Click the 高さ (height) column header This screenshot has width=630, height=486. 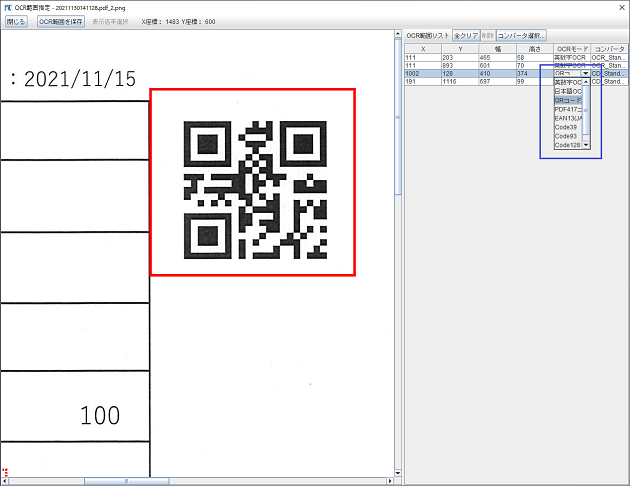click(x=535, y=49)
